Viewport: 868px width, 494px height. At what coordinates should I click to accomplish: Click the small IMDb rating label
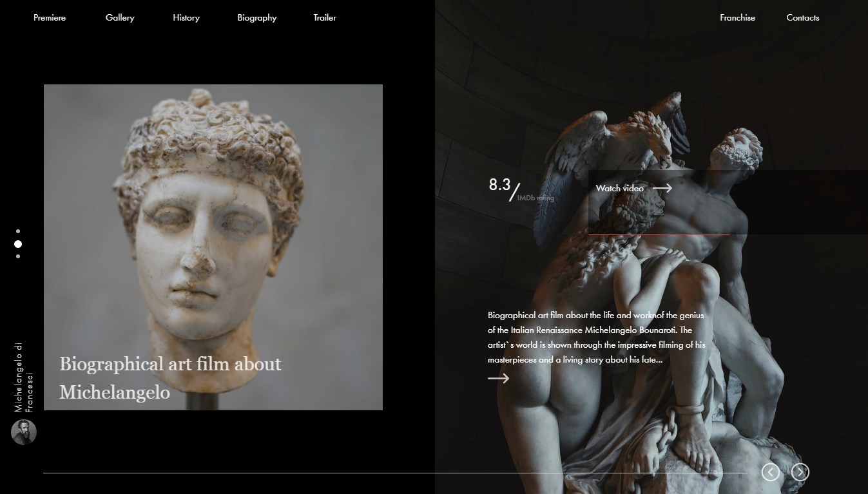(x=535, y=198)
